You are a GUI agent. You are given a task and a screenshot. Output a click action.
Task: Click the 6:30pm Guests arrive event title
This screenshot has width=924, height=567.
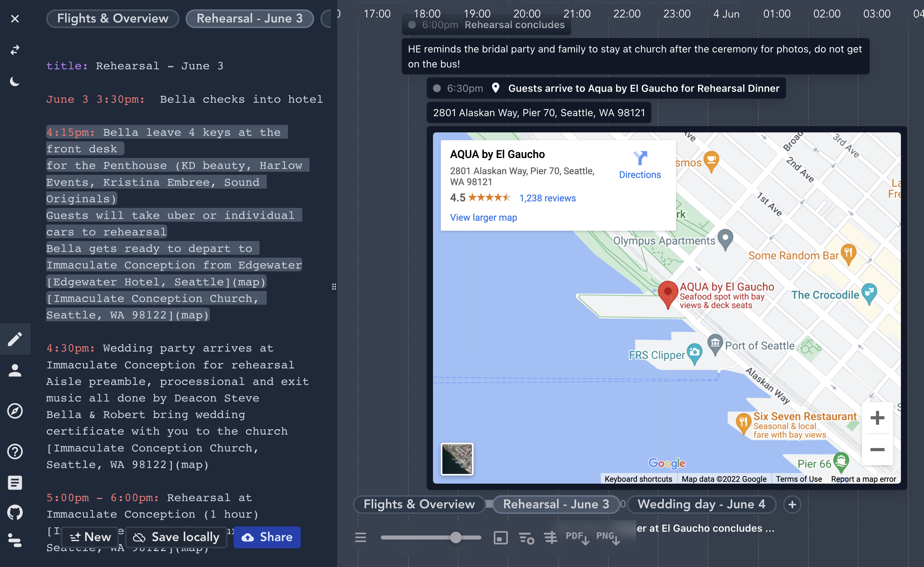click(x=644, y=88)
